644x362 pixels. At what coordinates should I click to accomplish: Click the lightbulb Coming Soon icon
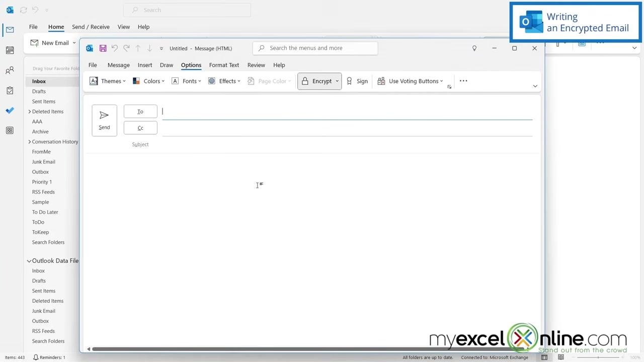pos(474,48)
